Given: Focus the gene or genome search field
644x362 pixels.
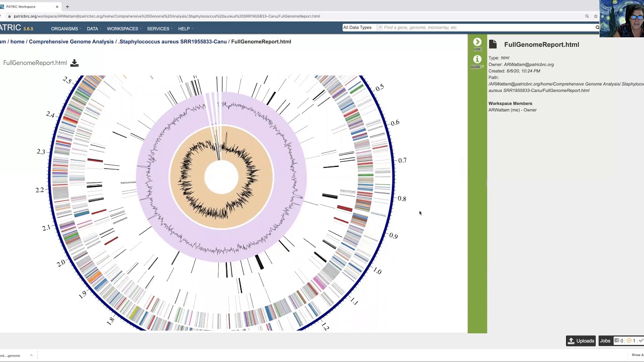Looking at the screenshot, I should click(x=488, y=28).
